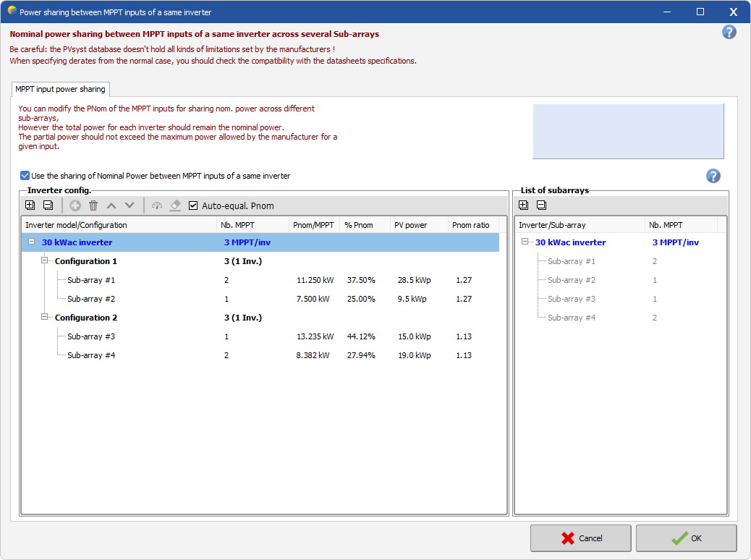Click the % Pnom column header
This screenshot has height=560, width=751.
click(x=365, y=225)
